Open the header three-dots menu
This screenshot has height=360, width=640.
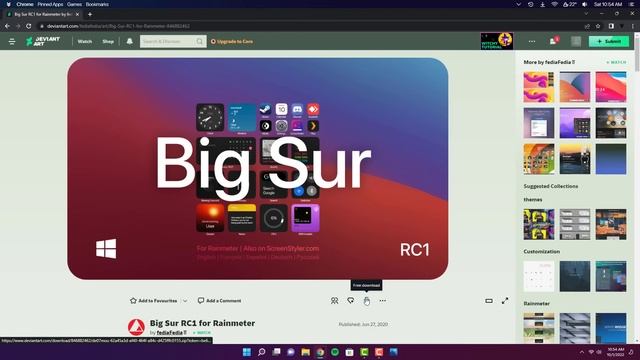click(531, 41)
